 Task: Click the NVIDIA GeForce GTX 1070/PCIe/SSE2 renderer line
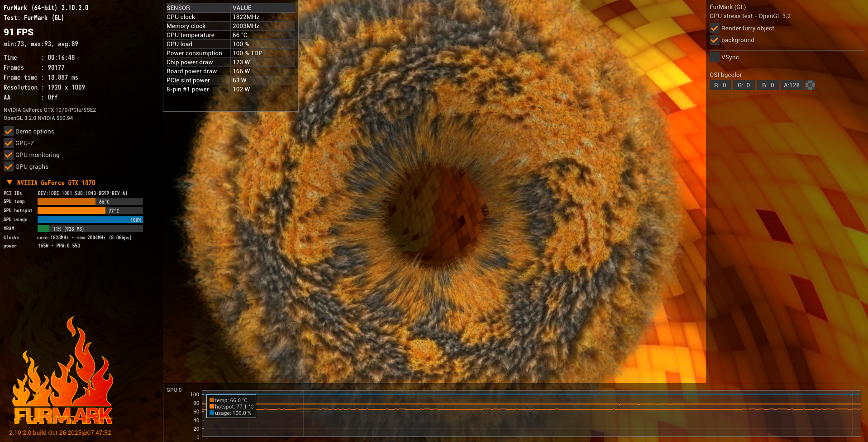click(50, 110)
